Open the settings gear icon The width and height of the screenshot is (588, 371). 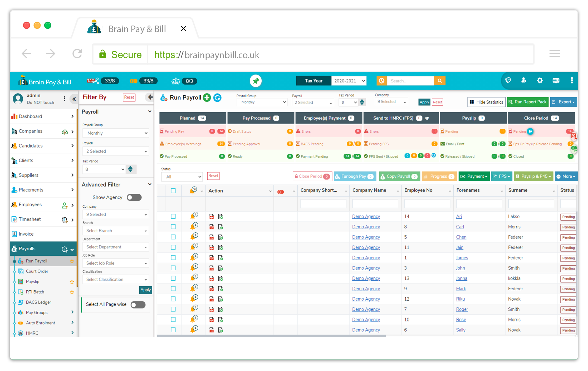[540, 80]
